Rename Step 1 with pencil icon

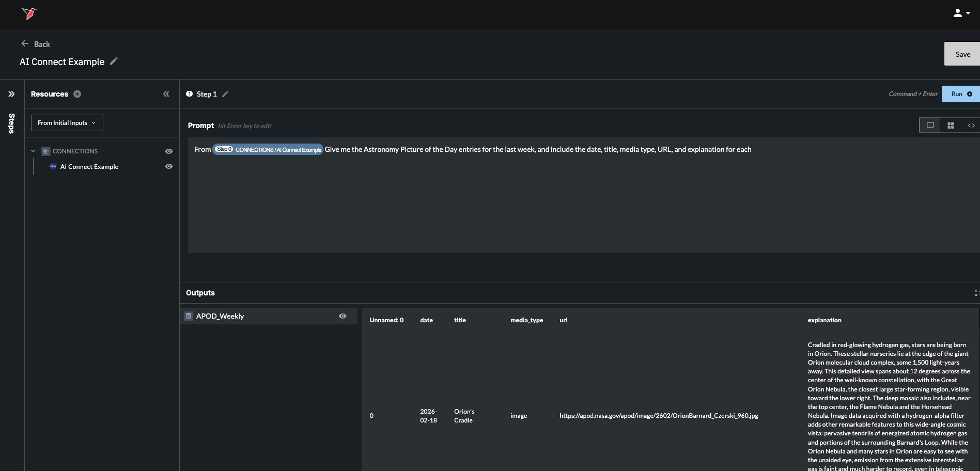225,94
